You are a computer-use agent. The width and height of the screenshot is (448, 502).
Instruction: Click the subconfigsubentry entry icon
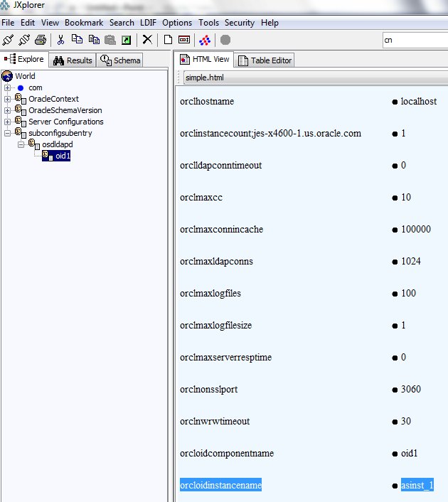21,133
